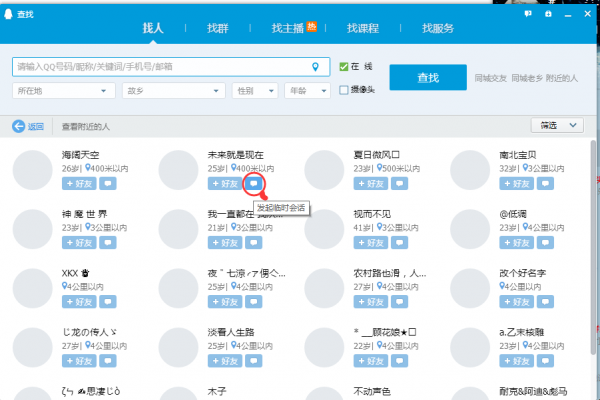This screenshot has width=600, height=400.
Task: Click the avatar of 夏日微风口
Action: click(324, 169)
